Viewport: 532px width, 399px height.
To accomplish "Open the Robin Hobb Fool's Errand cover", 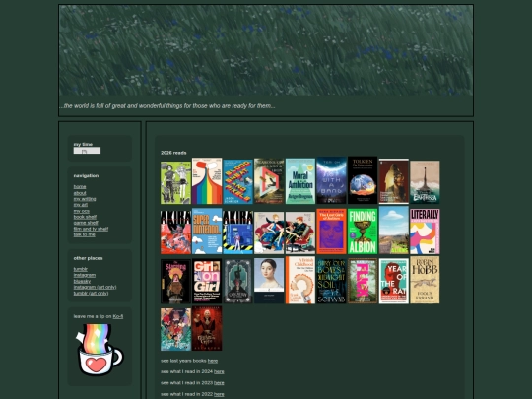I will pos(425,280).
